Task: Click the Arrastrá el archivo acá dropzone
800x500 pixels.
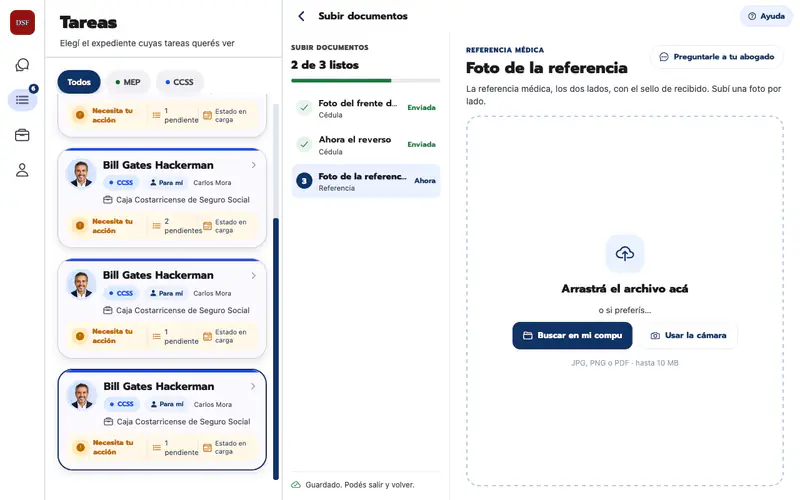Action: tap(624, 301)
